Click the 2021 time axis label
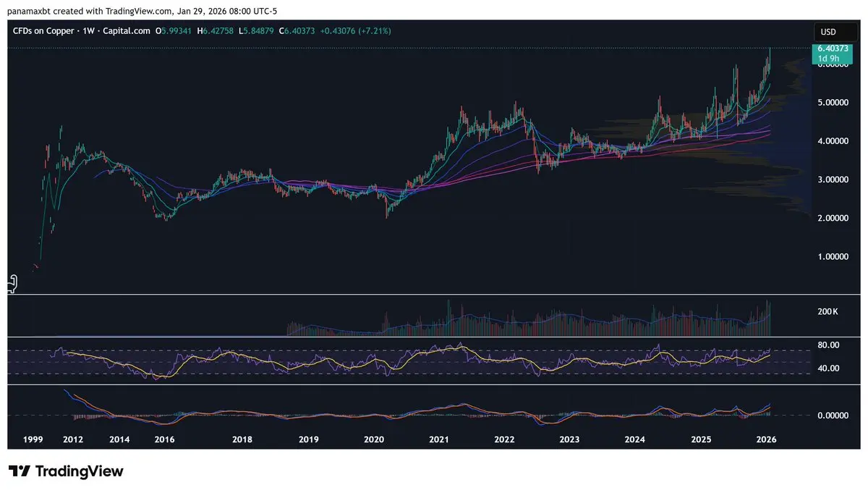Screen dimensions: 868x493 tap(439, 439)
